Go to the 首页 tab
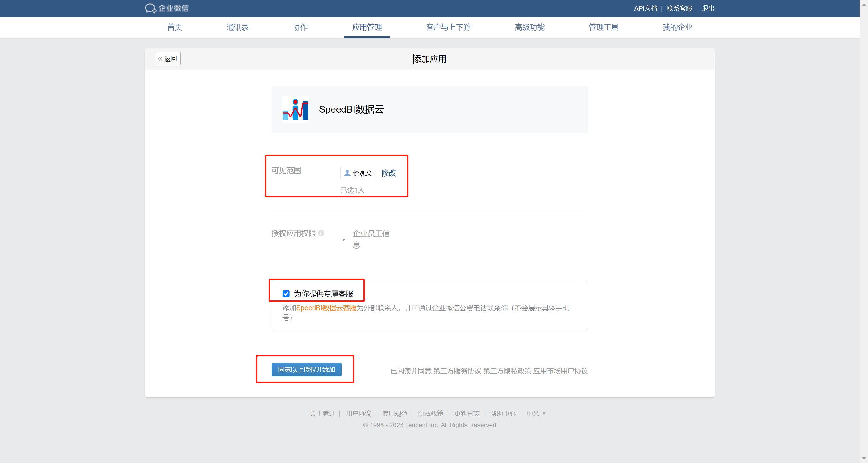 point(175,27)
